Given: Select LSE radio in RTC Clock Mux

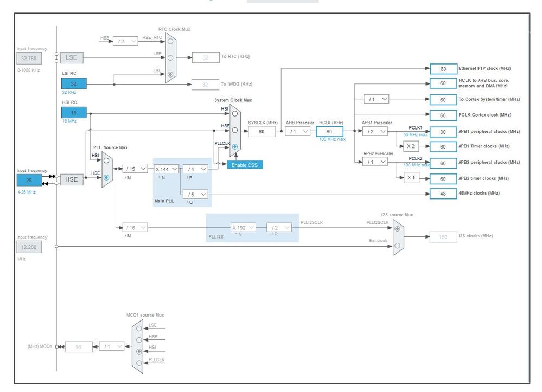Looking at the screenshot, I should click(x=170, y=58).
